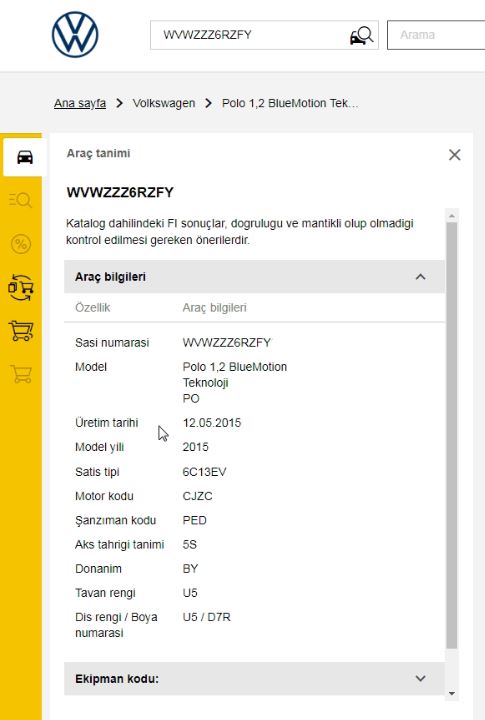Open the empty shopping cart sidebar icon
485x720 pixels.
coord(21,374)
